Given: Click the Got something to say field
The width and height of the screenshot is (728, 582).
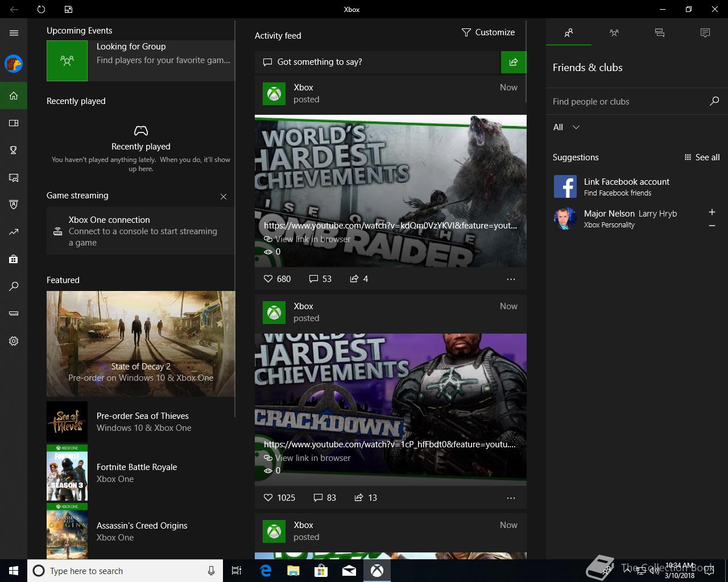Looking at the screenshot, I should (x=377, y=62).
